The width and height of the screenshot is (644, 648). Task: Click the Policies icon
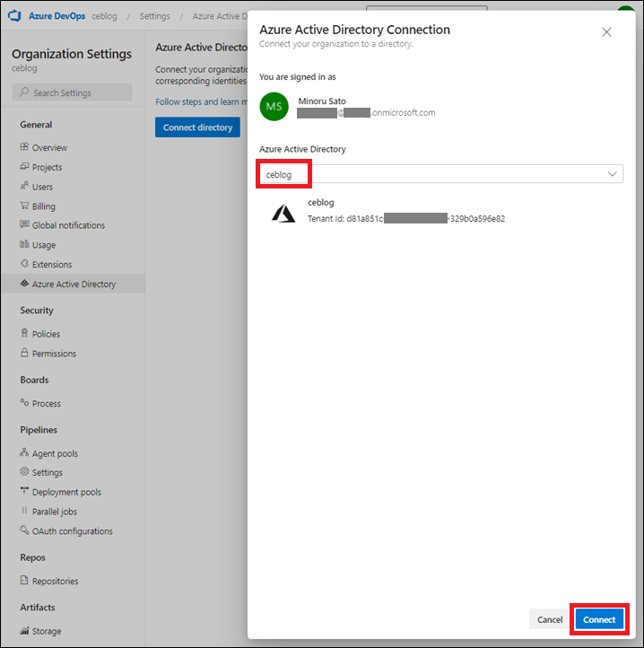click(x=24, y=333)
